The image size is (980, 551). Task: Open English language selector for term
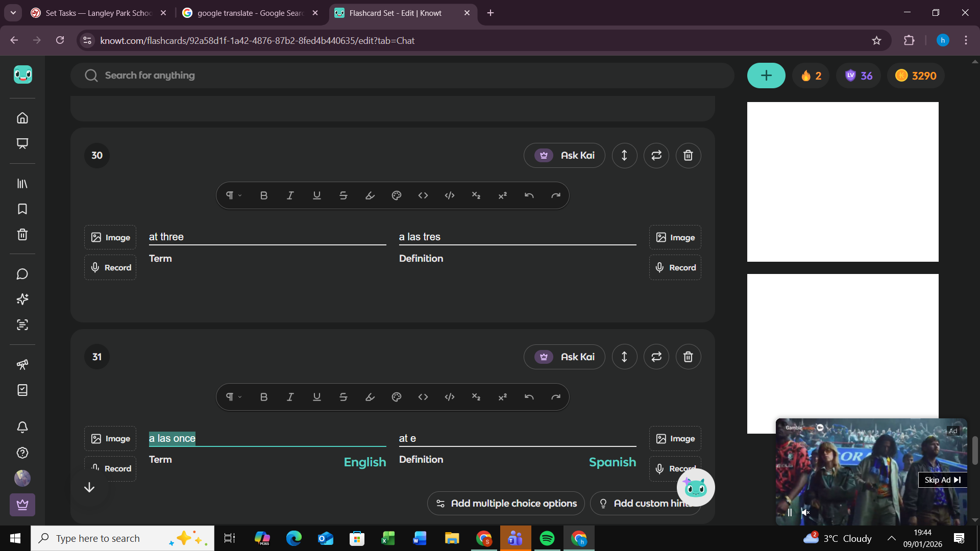tap(364, 462)
